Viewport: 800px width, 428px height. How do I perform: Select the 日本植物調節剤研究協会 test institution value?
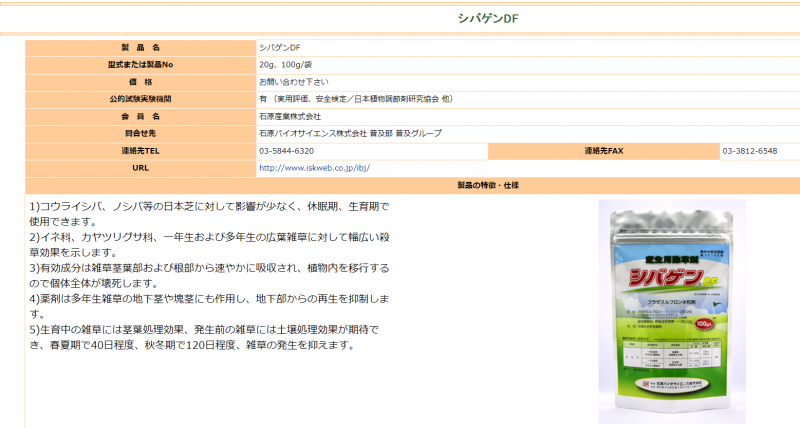coord(356,99)
